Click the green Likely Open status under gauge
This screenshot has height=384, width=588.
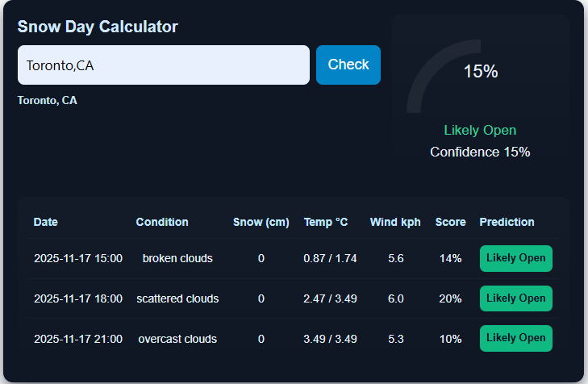[480, 130]
